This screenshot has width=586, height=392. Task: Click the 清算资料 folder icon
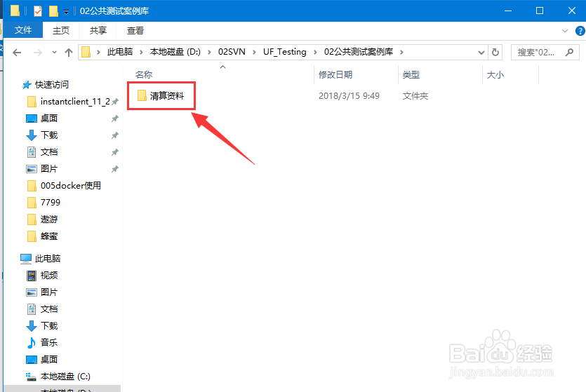pos(142,95)
